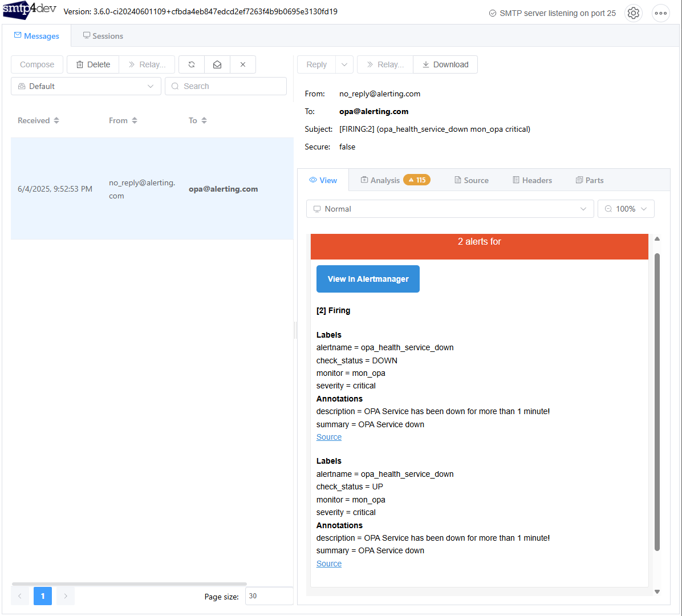Image resolution: width=682 pixels, height=616 pixels.
Task: Click the refresh messages icon
Action: tap(192, 64)
